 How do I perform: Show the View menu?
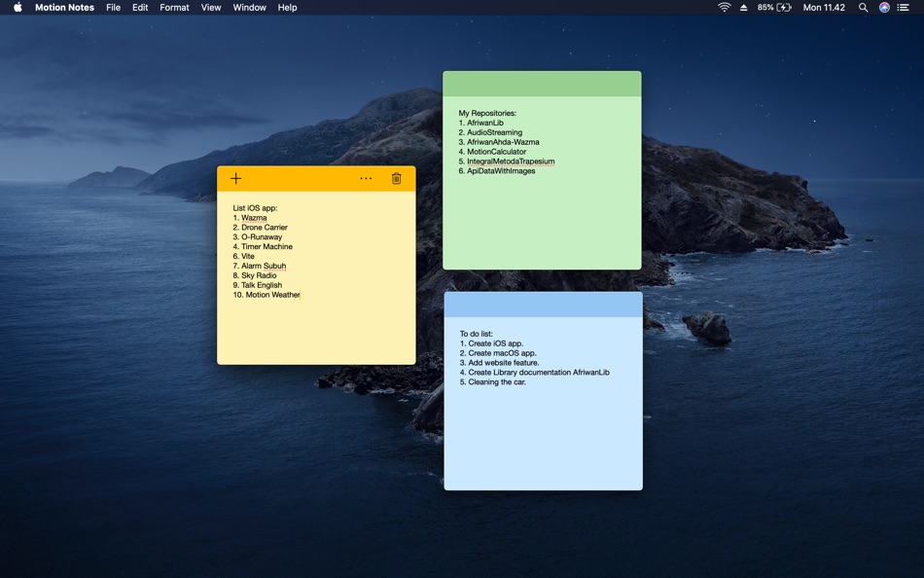click(211, 8)
